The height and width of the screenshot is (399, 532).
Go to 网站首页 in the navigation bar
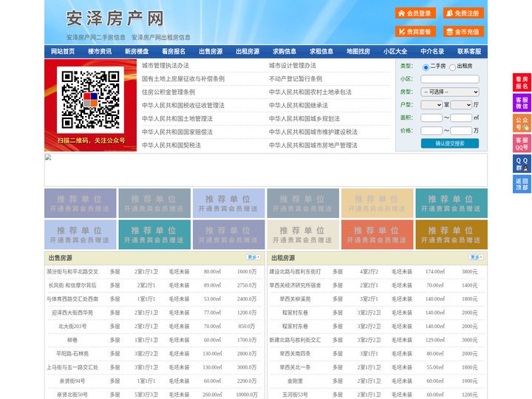pyautogui.click(x=63, y=52)
